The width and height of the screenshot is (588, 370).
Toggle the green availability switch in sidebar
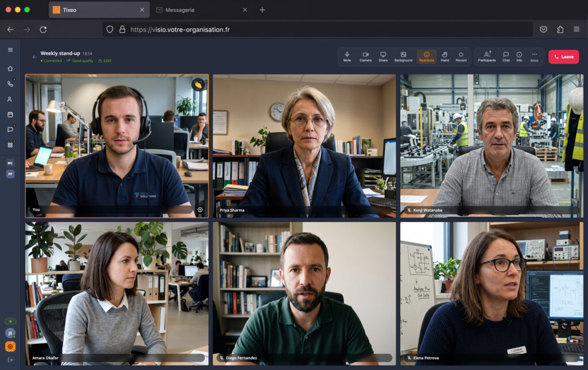coord(10,321)
